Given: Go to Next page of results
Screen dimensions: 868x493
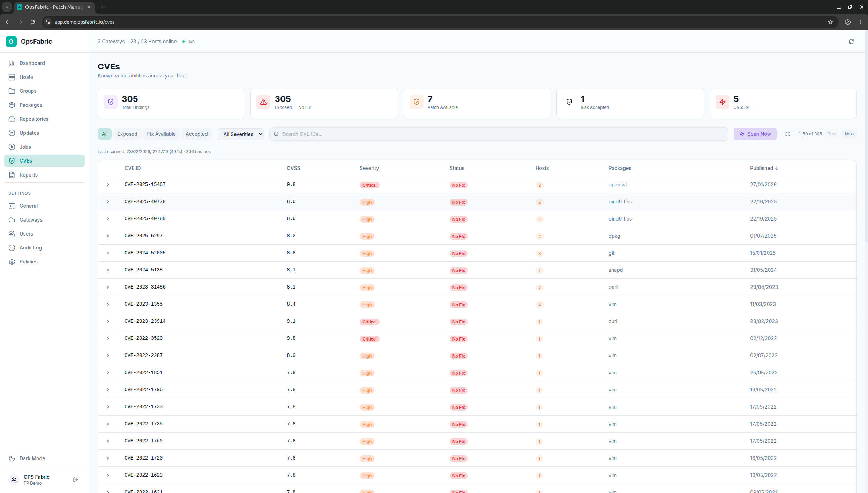Looking at the screenshot, I should click(x=849, y=134).
